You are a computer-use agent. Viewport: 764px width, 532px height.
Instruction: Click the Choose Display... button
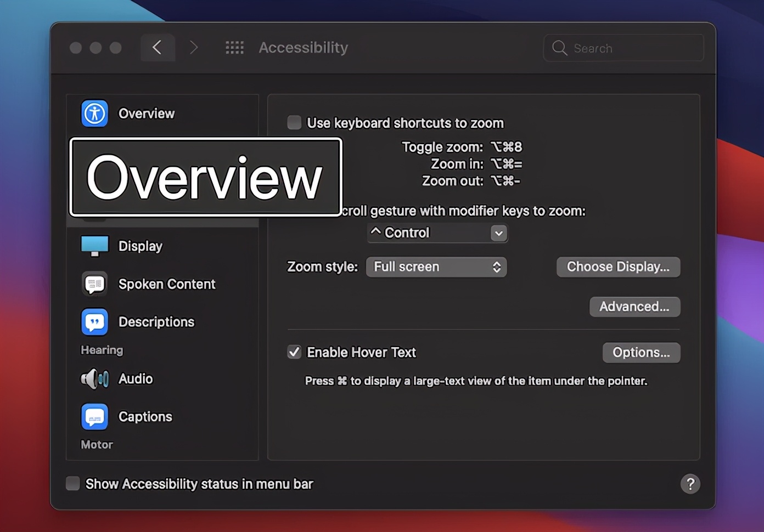pos(619,267)
